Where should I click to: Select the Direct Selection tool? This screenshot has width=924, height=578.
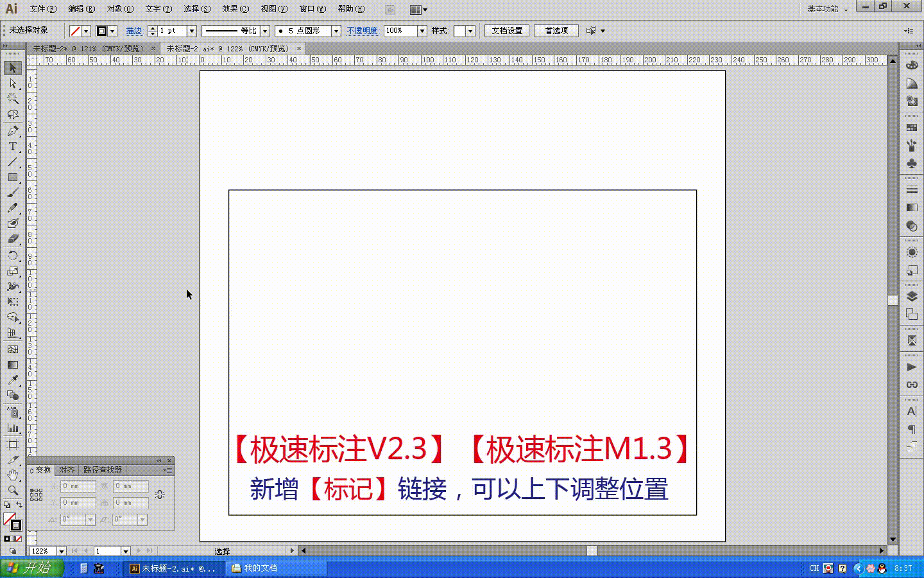pyautogui.click(x=12, y=83)
